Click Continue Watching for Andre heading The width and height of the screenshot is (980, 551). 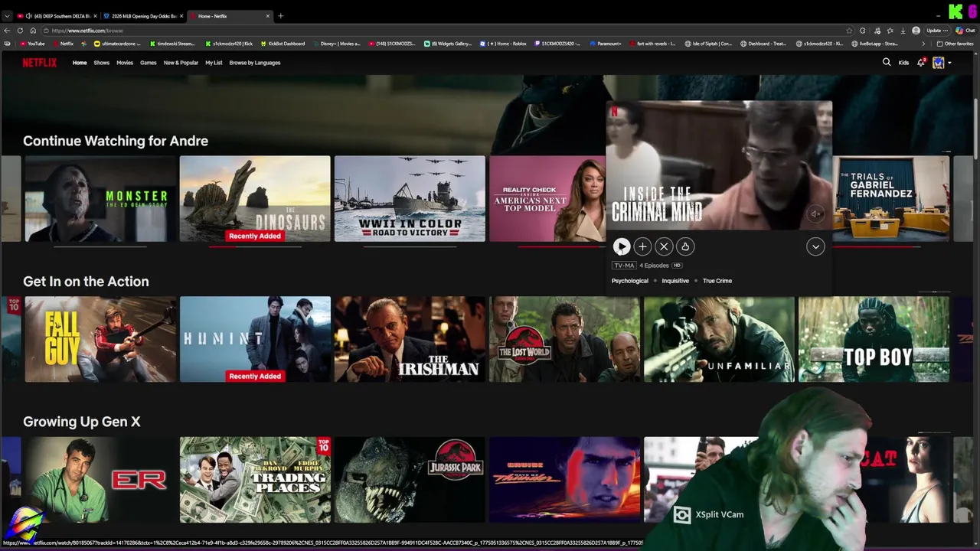pyautogui.click(x=116, y=141)
